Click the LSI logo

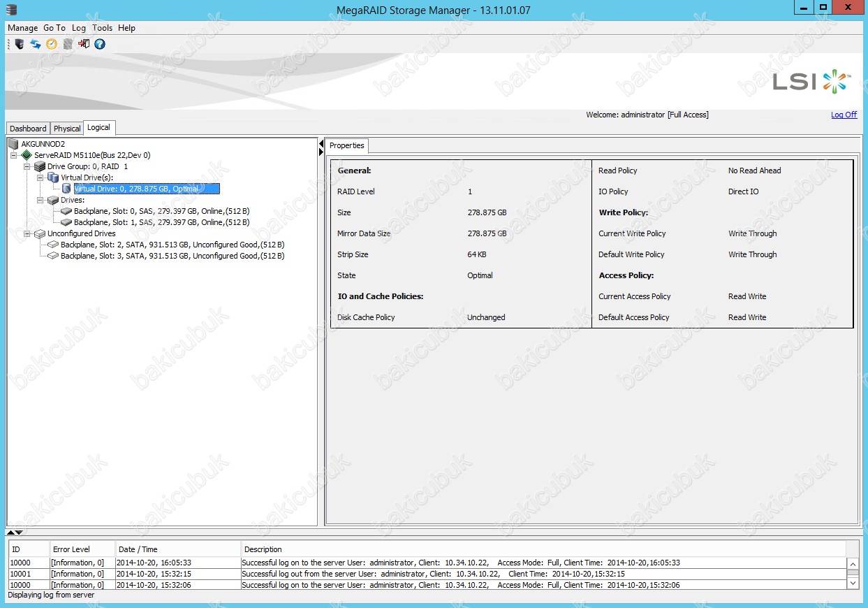812,81
